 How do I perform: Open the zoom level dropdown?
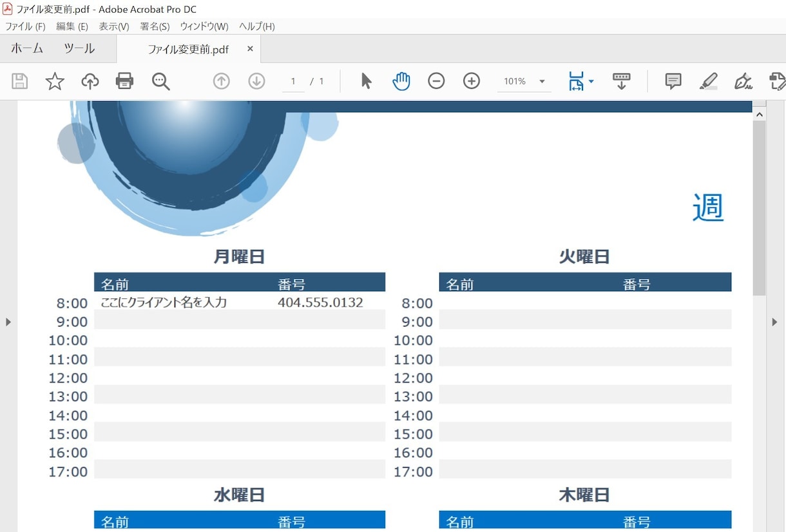(542, 81)
